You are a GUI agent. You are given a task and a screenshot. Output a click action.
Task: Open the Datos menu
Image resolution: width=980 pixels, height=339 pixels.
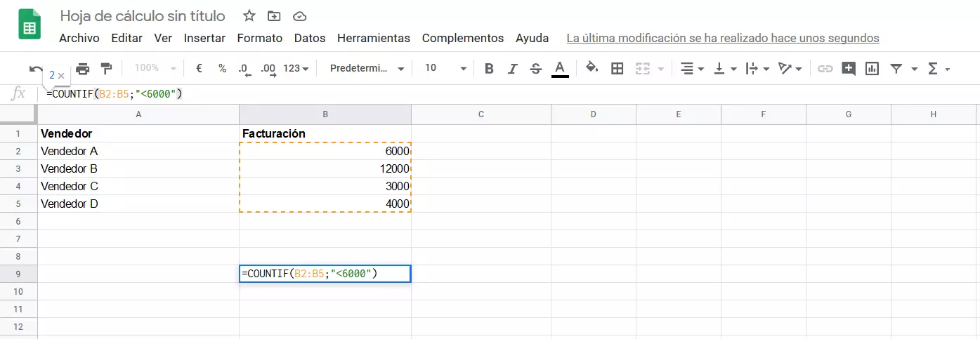click(310, 38)
